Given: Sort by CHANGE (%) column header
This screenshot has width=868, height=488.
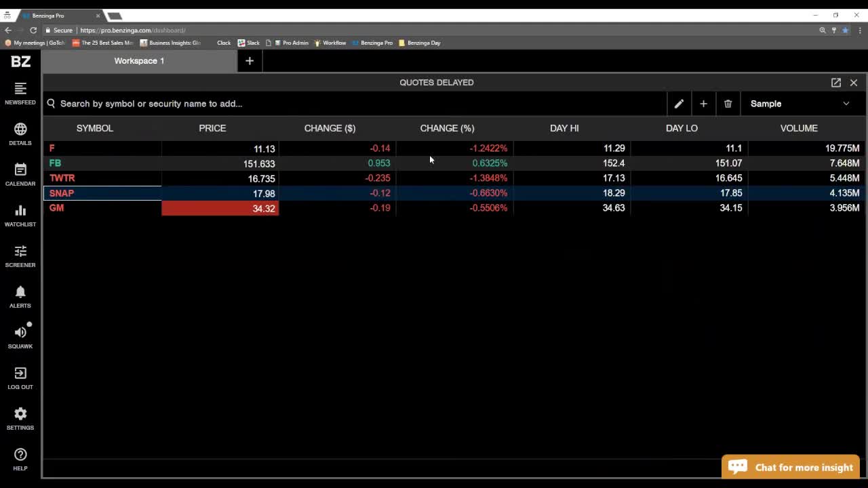Looking at the screenshot, I should [447, 128].
